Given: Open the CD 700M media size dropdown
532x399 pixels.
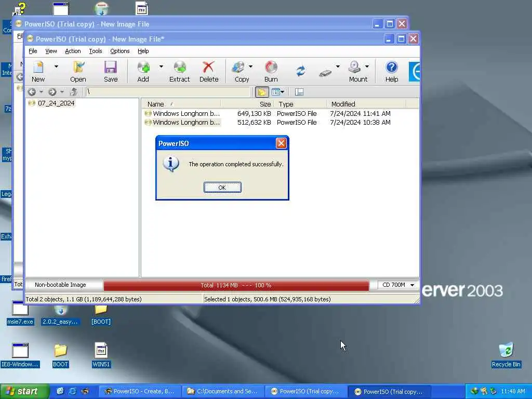Looking at the screenshot, I should click(412, 285).
